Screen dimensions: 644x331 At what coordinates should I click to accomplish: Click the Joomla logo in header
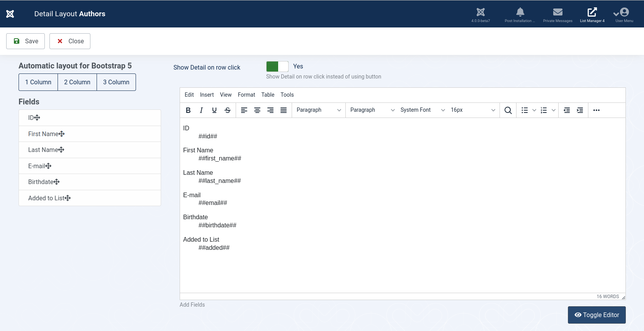coord(10,14)
